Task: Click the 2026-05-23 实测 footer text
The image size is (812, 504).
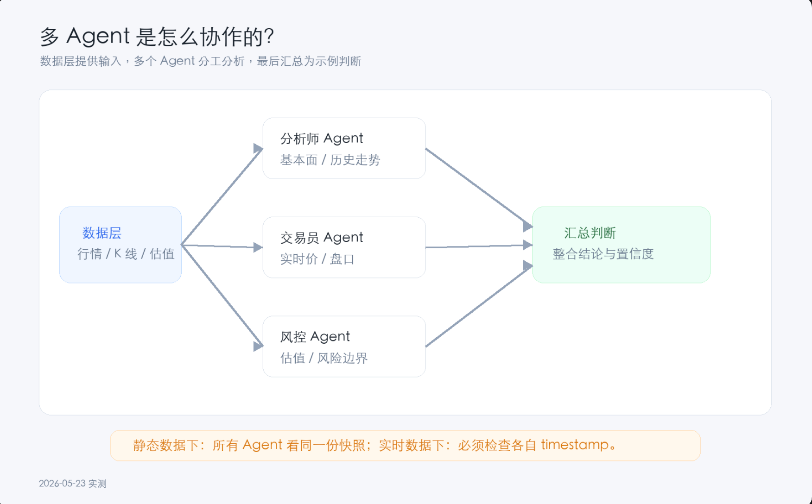Action: [73, 484]
